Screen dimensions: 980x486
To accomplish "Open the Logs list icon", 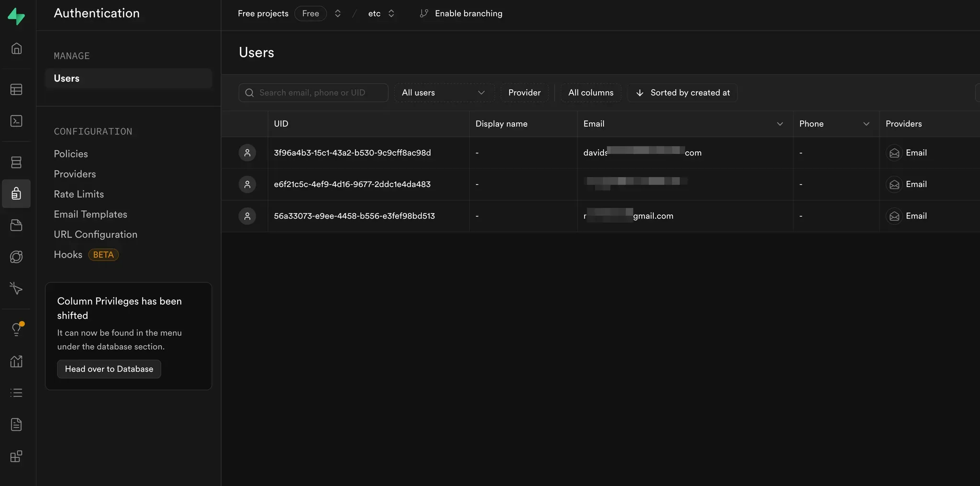I will pos(16,393).
